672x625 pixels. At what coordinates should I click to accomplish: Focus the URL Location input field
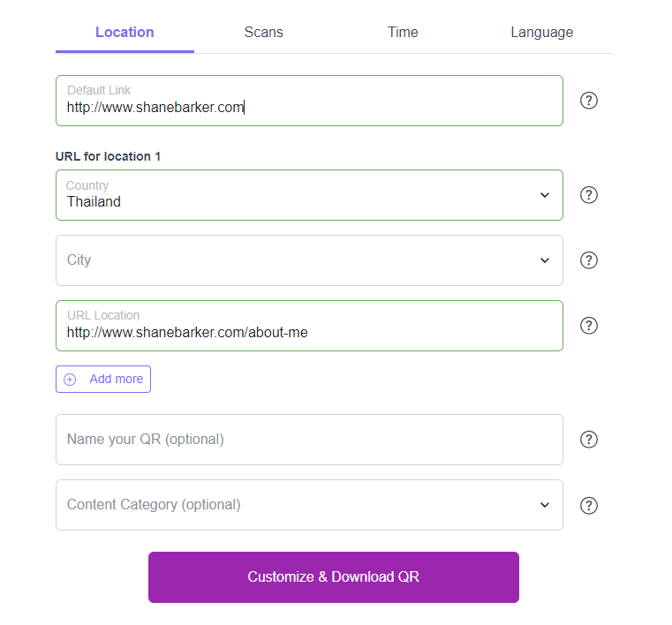point(309,326)
